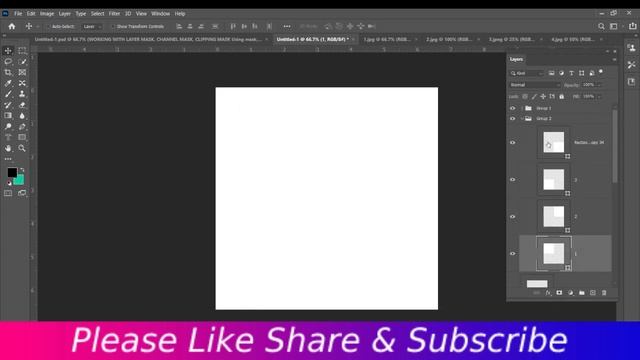Toggle visibility of Group 2

point(513,118)
